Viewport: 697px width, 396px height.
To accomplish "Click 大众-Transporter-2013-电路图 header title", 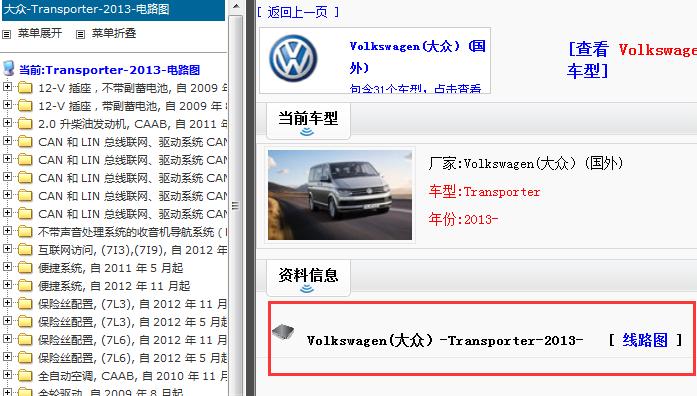I will click(87, 9).
